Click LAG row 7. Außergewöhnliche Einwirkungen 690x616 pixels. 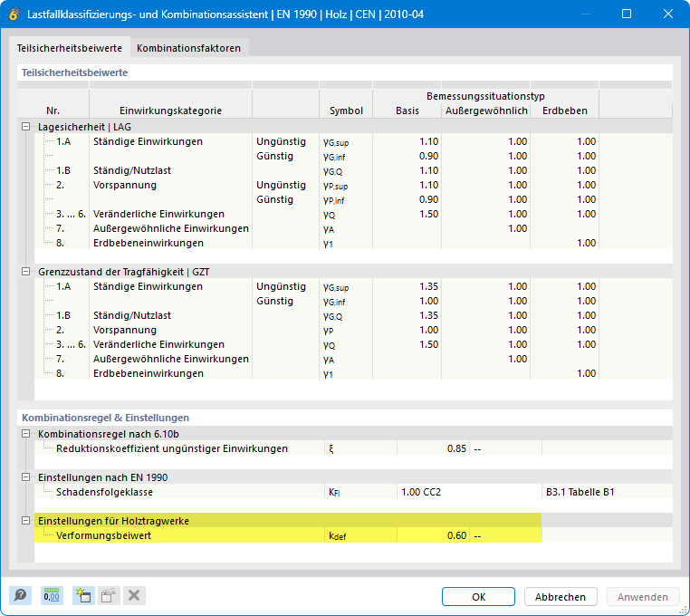[x=171, y=228]
